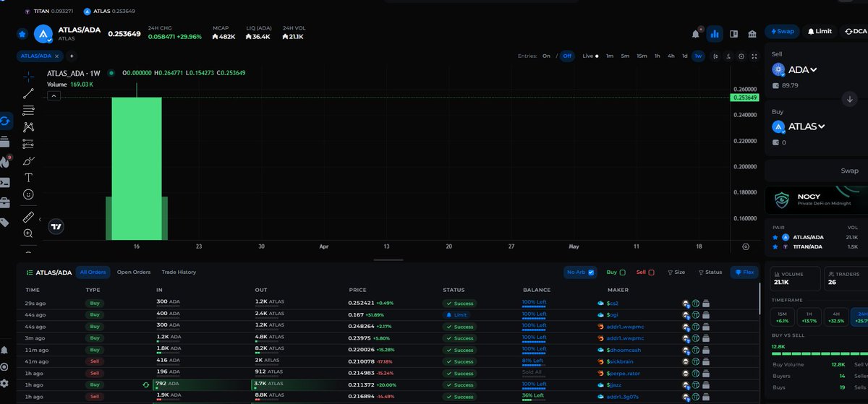Switch to the Trade History tab

pos(179,272)
